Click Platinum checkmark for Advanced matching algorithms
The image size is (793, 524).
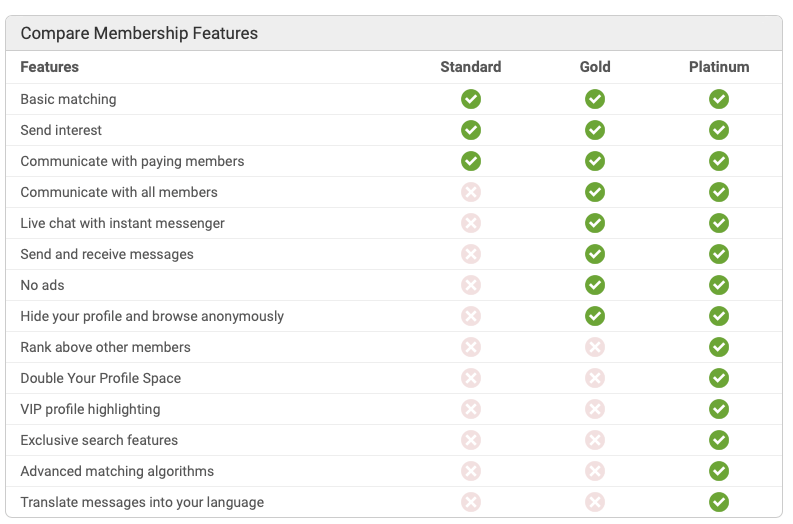point(719,471)
